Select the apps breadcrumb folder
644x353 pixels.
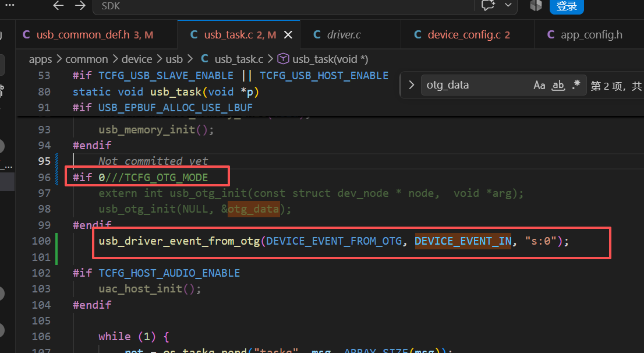(x=40, y=59)
